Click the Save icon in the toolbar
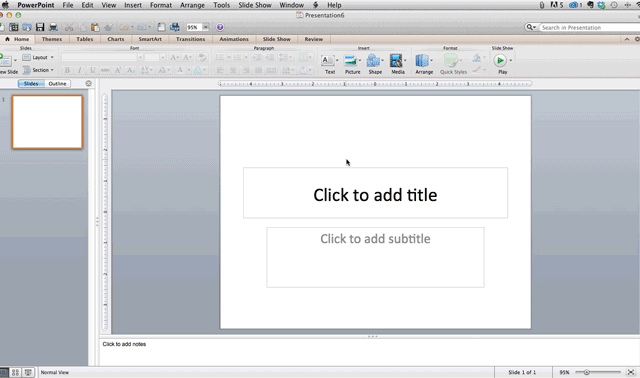The image size is (640, 378). pos(40,27)
